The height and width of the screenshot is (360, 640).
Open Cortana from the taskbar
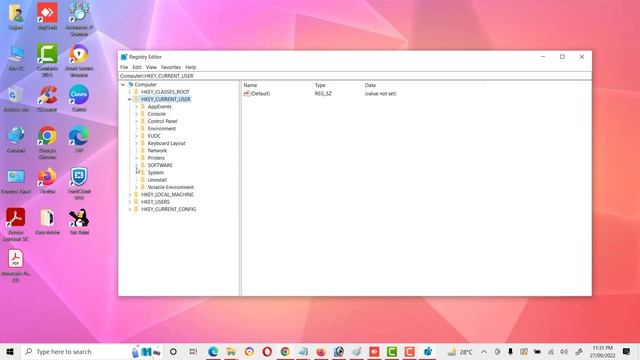[x=173, y=351]
